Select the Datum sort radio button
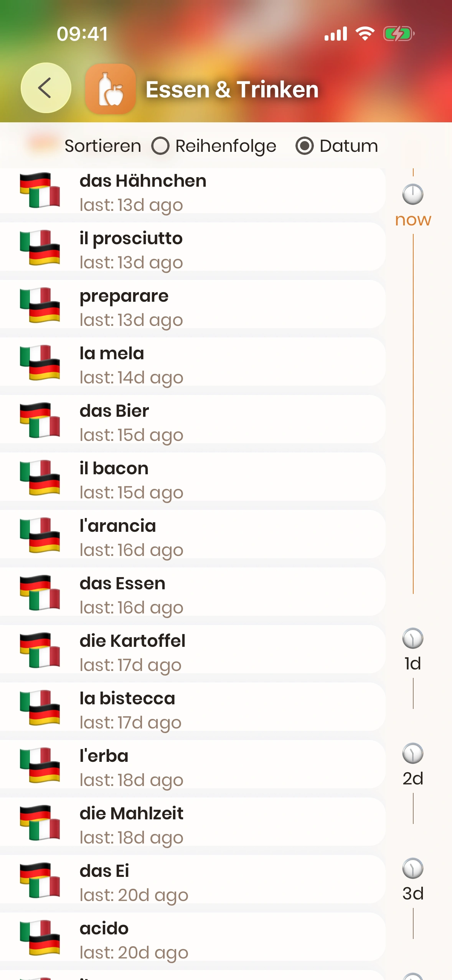 click(305, 146)
